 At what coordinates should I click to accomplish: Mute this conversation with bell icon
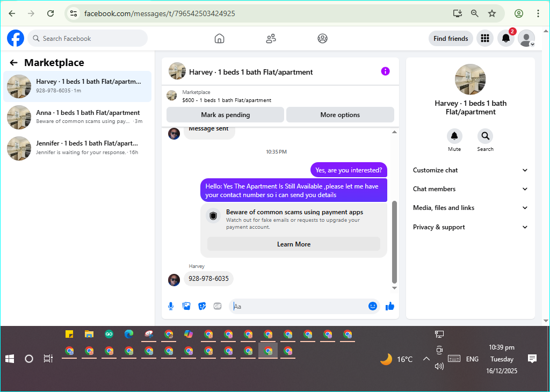click(454, 136)
